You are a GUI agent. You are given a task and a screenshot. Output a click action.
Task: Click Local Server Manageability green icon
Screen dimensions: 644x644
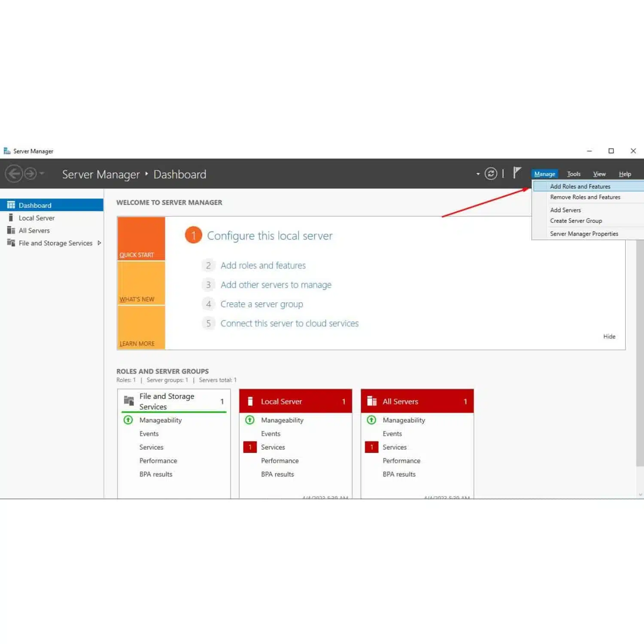[250, 420]
